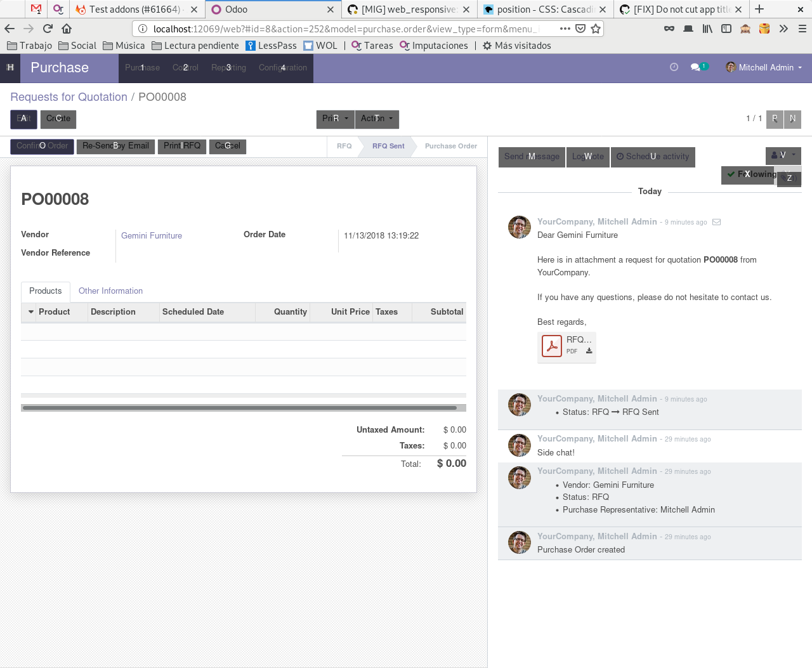
Task: Open the Reporting menu in Purchase
Action: point(228,67)
